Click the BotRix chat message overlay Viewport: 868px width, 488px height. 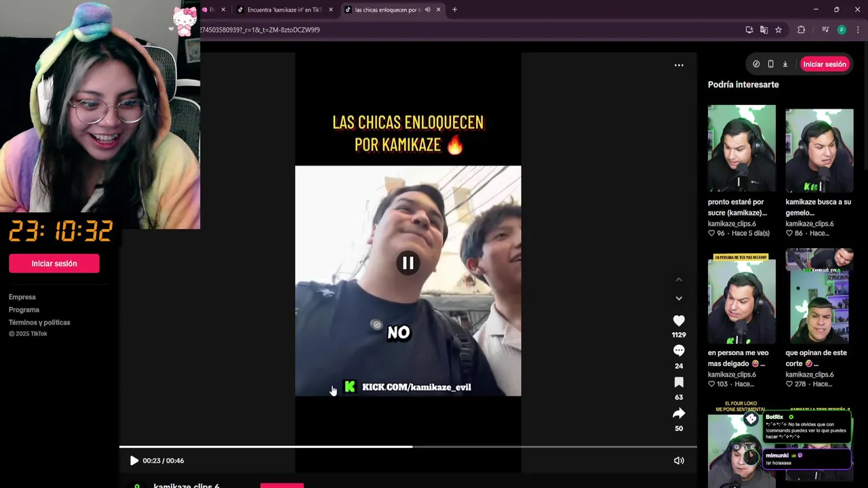(x=807, y=428)
